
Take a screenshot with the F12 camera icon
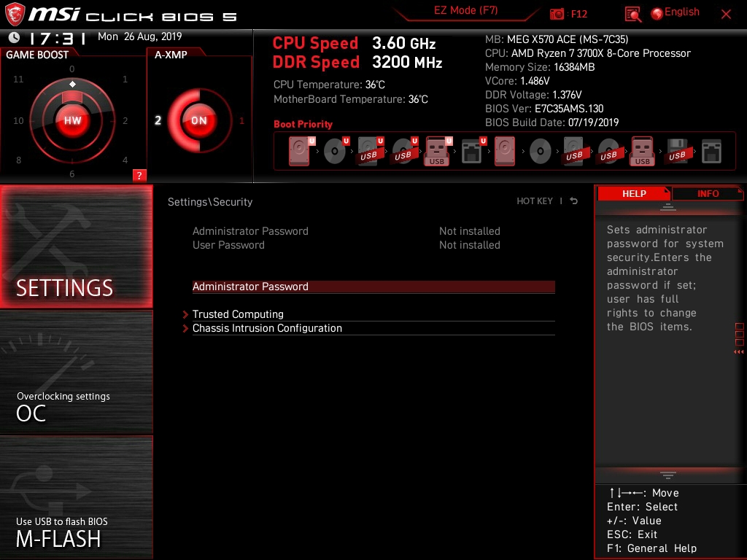click(x=557, y=14)
